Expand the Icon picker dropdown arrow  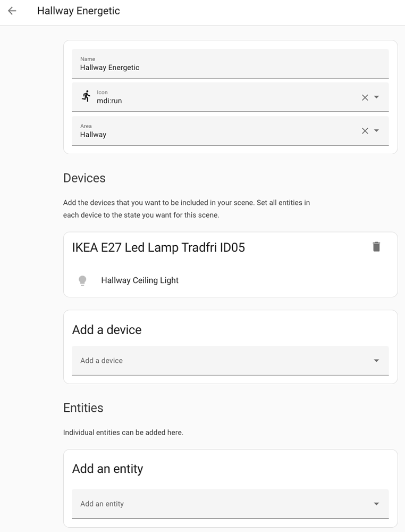coord(376,97)
